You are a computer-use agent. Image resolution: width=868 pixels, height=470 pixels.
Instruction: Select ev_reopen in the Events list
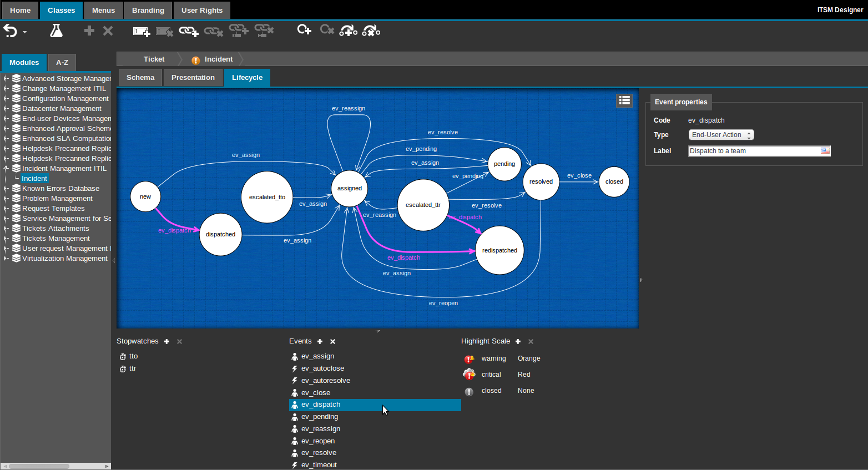coord(318,441)
